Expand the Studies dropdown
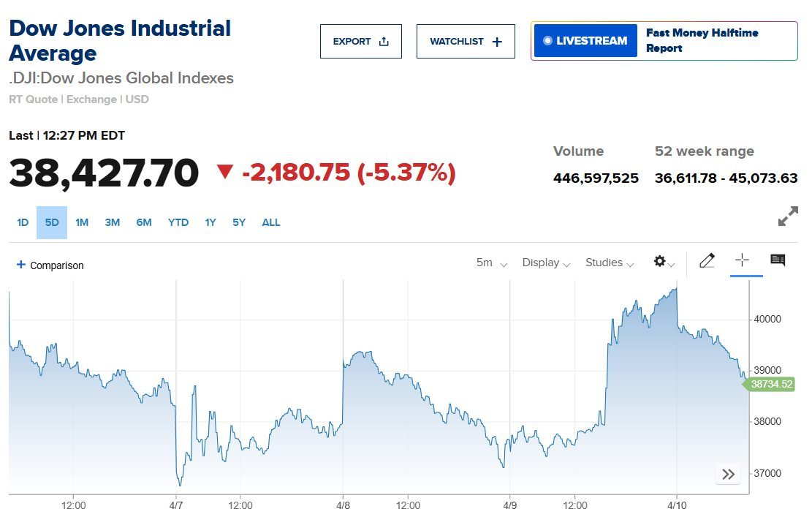This screenshot has height=528, width=812. point(609,263)
